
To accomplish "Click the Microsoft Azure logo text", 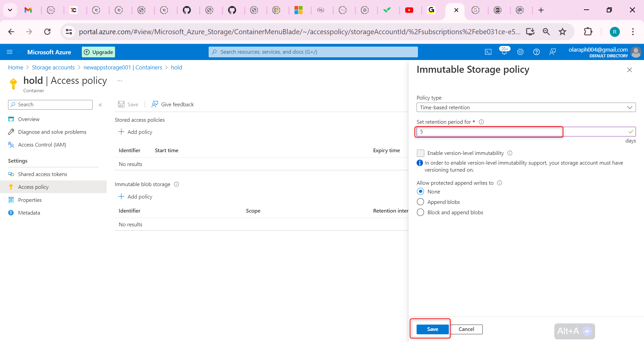I will click(x=49, y=52).
